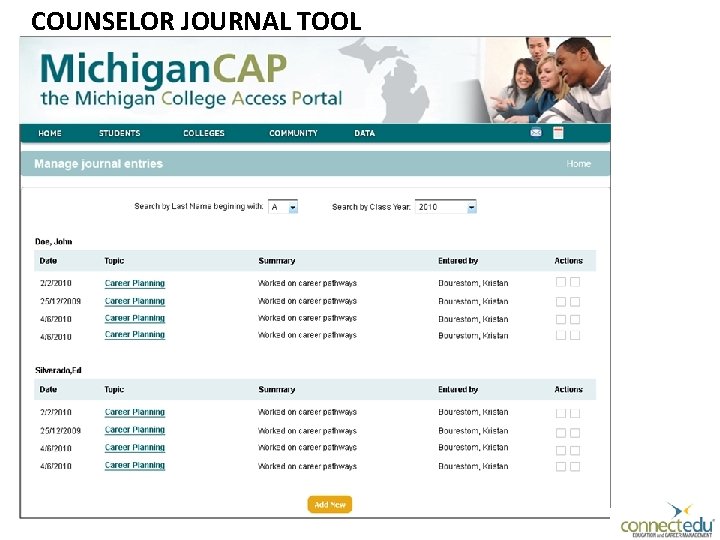Click Bourestom, Kristan in Doe's 2/2/2010 row
This screenshot has width=720, height=540.
(x=473, y=283)
